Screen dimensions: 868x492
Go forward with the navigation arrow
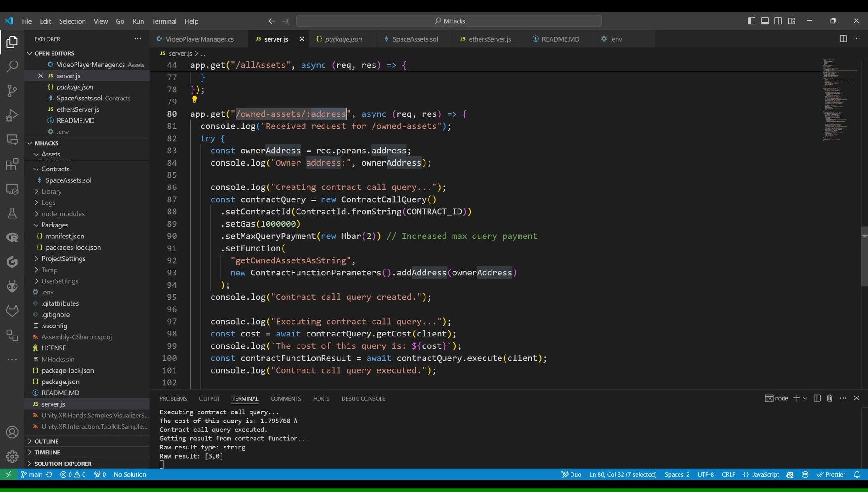[285, 21]
